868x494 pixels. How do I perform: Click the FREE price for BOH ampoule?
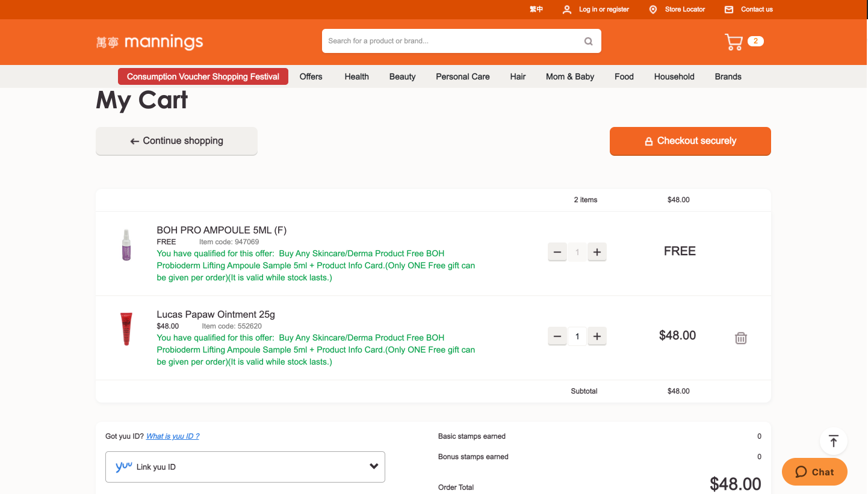point(680,252)
